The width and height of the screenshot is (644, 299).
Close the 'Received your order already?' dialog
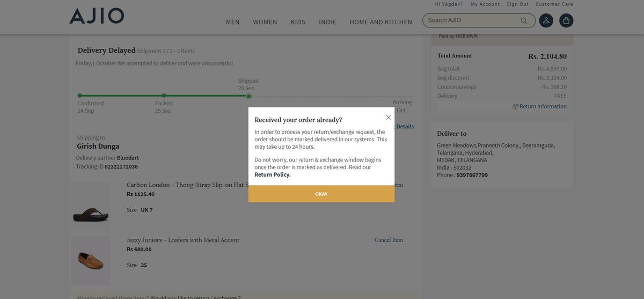click(388, 117)
